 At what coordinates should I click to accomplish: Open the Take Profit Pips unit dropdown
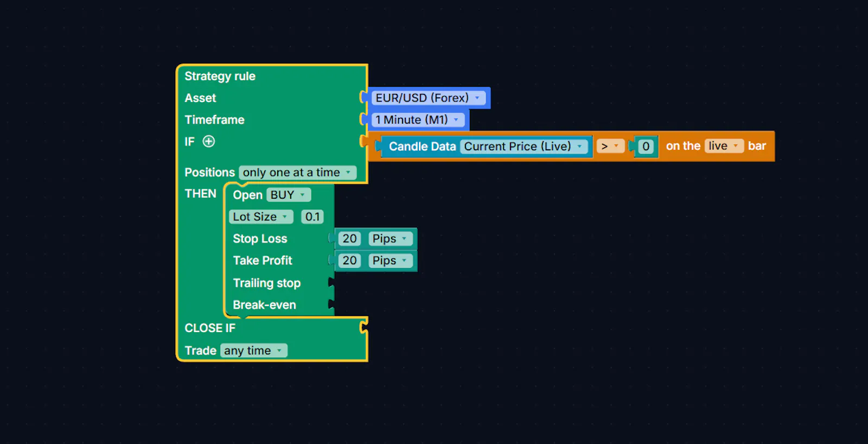pos(391,261)
